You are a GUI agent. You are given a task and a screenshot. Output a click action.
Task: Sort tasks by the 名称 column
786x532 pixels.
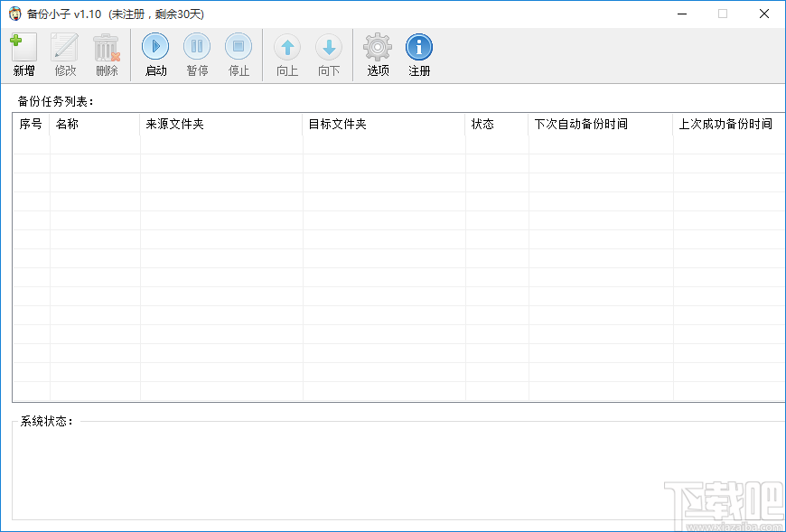coord(93,125)
